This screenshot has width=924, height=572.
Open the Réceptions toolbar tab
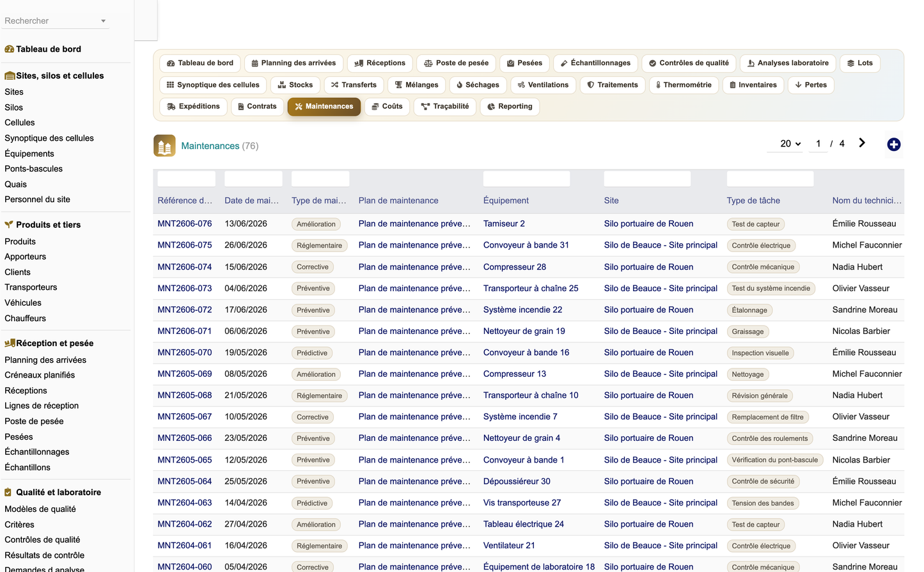coord(380,63)
